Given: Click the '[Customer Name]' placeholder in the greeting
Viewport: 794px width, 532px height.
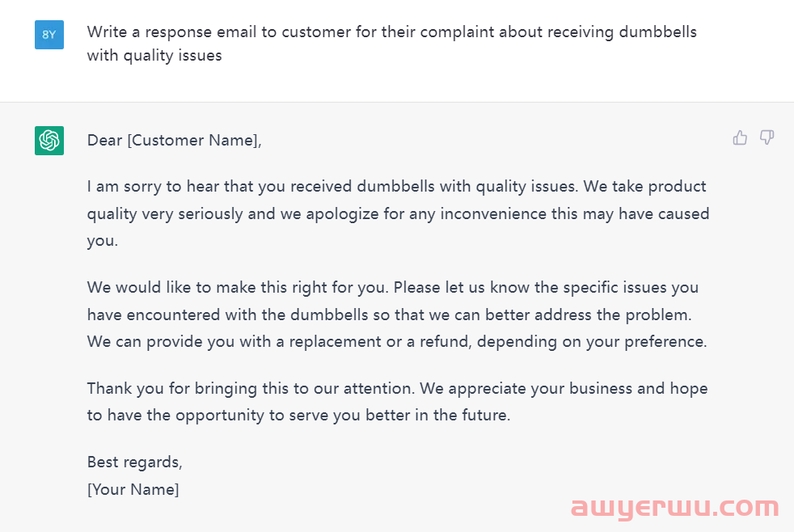Looking at the screenshot, I should tap(192, 140).
